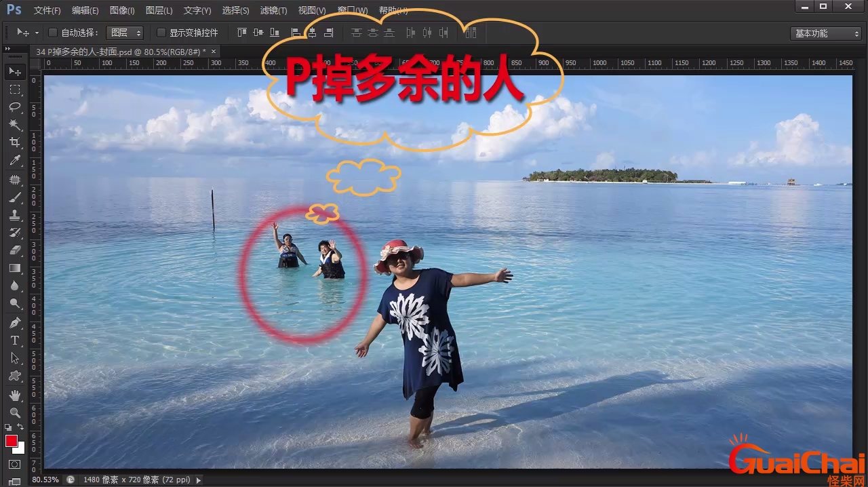Select the Pen tool

point(15,323)
